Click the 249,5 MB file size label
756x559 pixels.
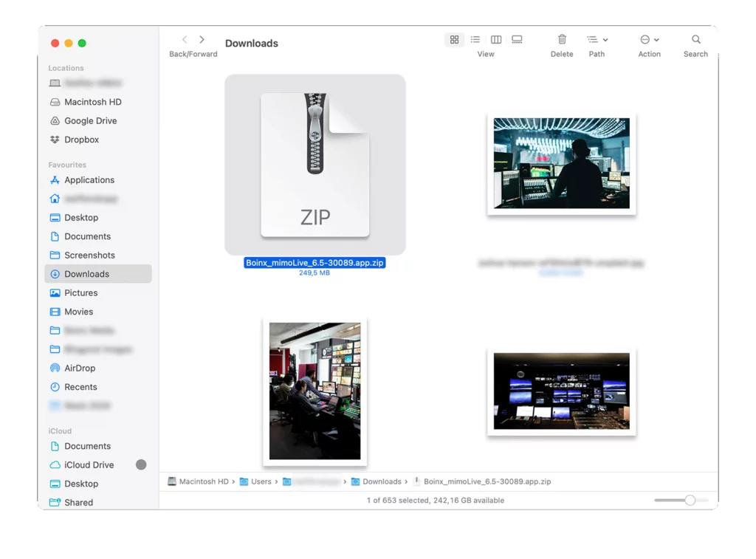click(x=315, y=273)
